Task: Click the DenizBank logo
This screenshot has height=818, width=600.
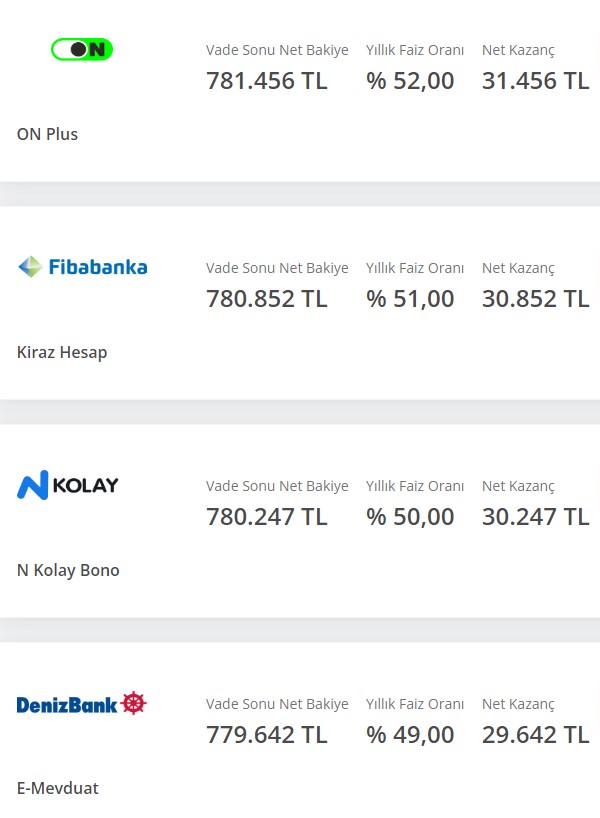Action: click(x=82, y=704)
